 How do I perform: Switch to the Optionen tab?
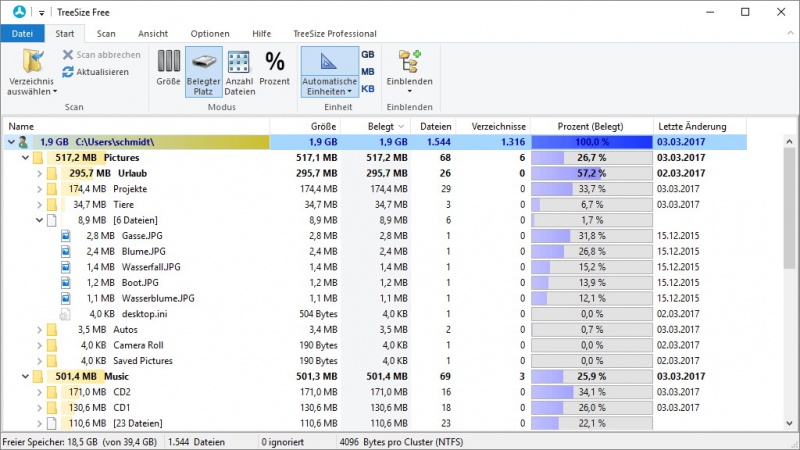coord(209,34)
